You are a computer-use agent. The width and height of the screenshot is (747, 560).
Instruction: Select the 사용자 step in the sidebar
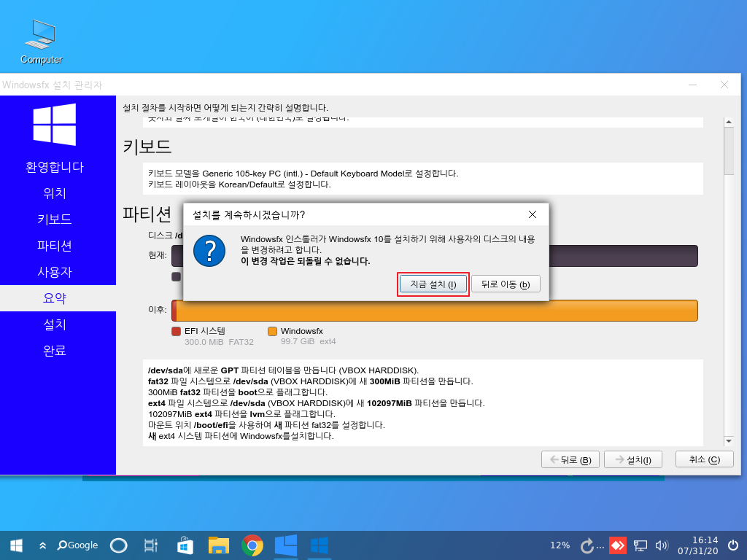click(x=55, y=272)
